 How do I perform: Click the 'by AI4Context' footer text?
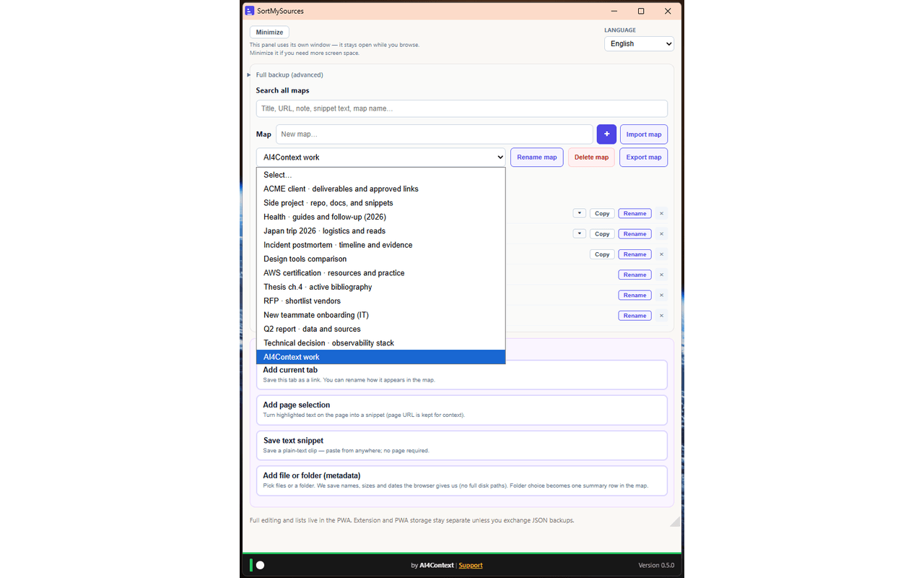432,565
